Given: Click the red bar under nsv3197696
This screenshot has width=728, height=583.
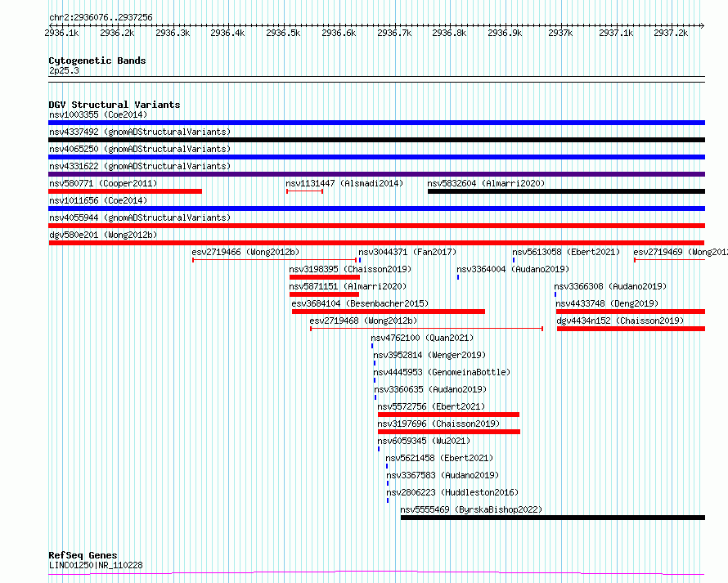Looking at the screenshot, I should pyautogui.click(x=449, y=432).
